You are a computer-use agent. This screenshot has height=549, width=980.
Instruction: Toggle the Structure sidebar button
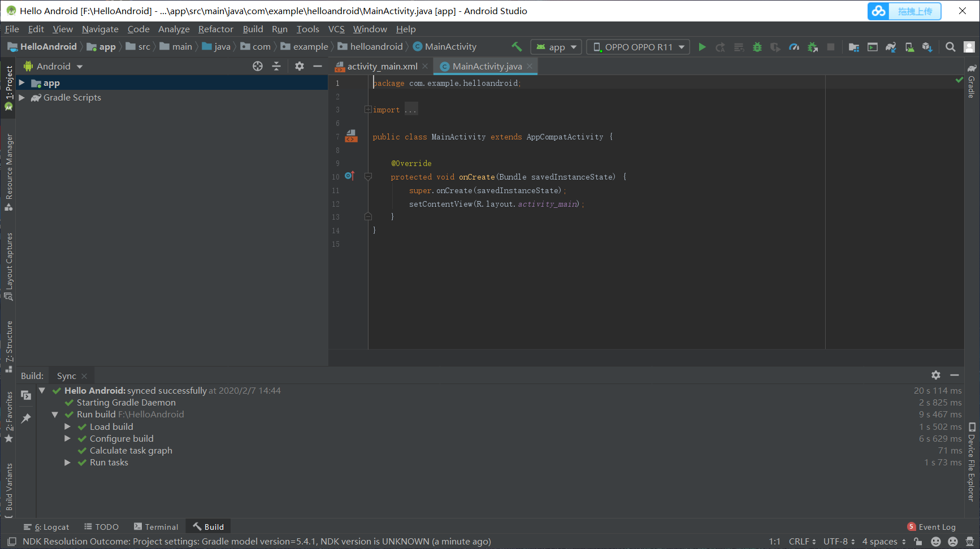point(8,347)
